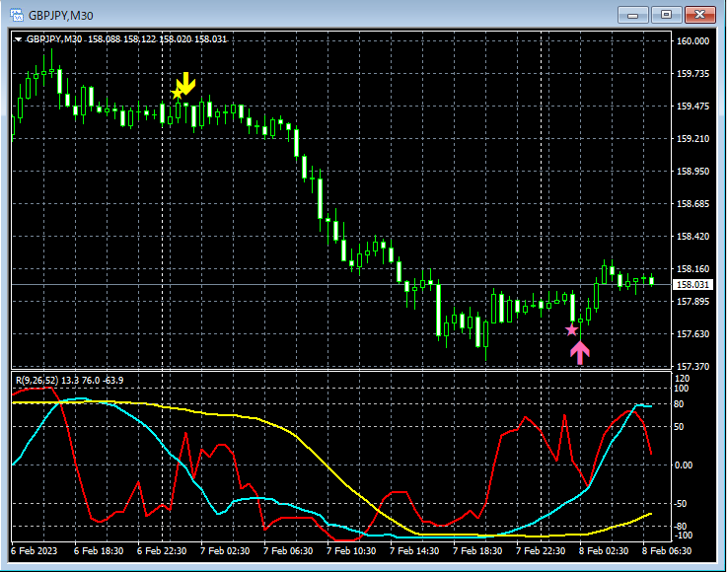Screen dimensions: 728x572
Task: Click the '7 Feb 10:30' time axis label
Action: pos(351,550)
